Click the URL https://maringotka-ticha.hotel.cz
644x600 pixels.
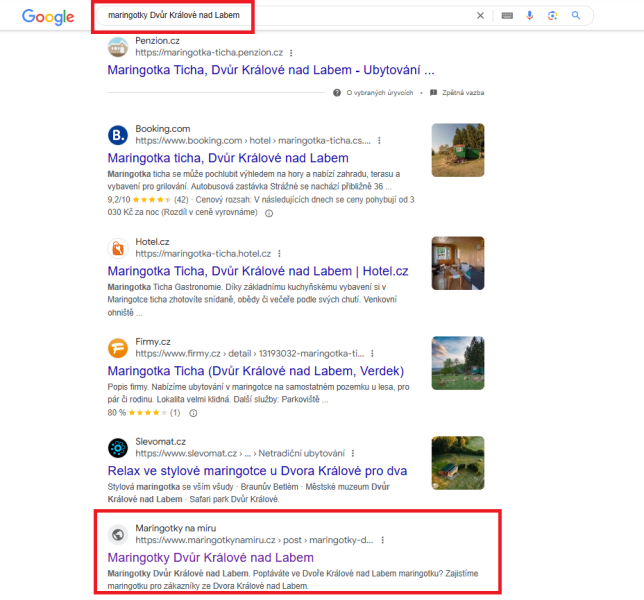click(x=203, y=254)
